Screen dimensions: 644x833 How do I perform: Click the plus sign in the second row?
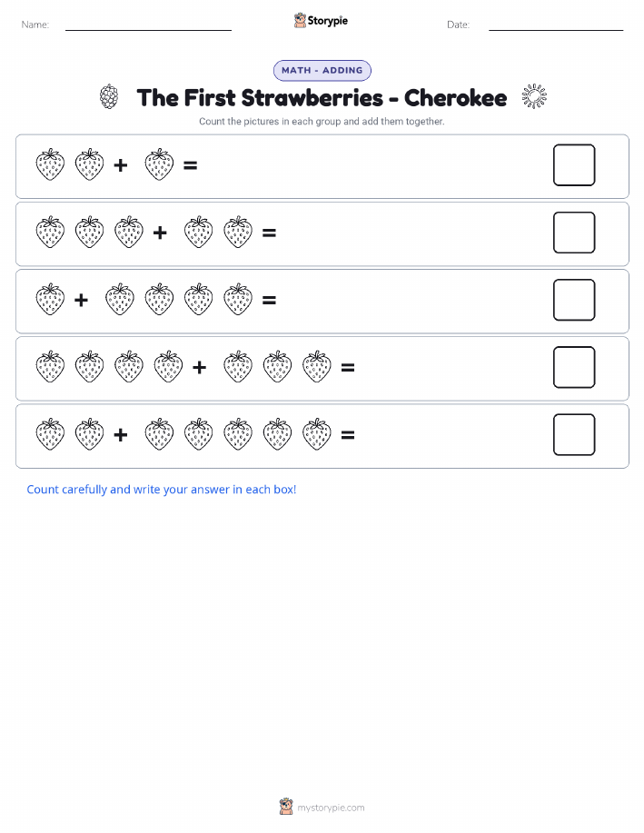[160, 233]
